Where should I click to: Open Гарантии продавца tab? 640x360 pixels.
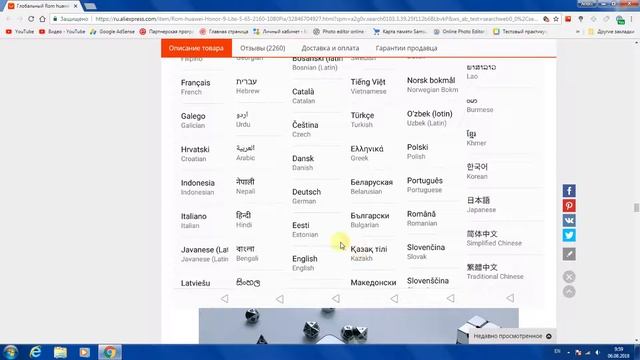(x=406, y=48)
